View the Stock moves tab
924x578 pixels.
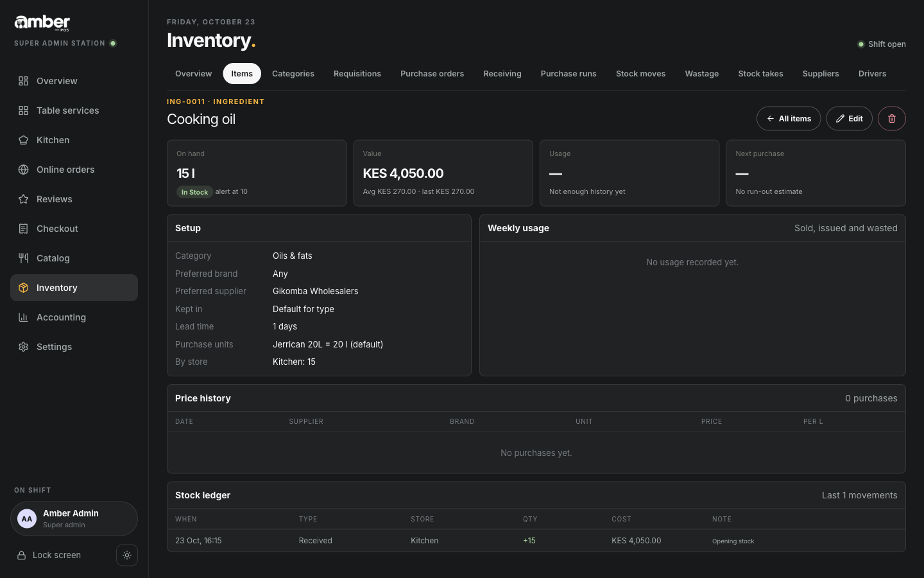tap(640, 74)
